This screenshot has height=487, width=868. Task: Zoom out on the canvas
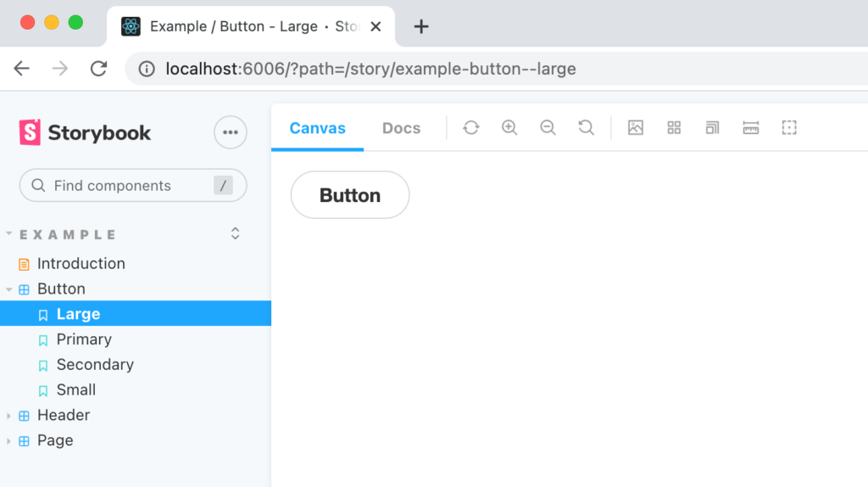(548, 128)
